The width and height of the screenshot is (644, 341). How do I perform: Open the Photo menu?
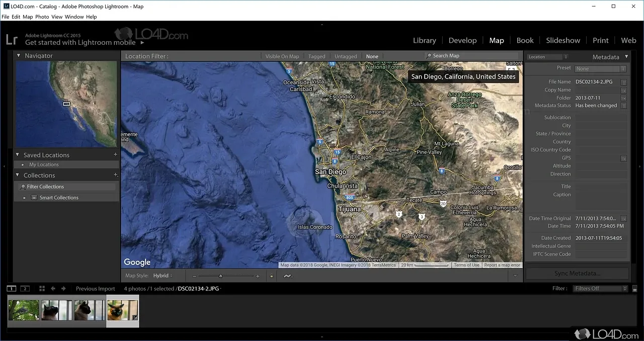tap(42, 17)
